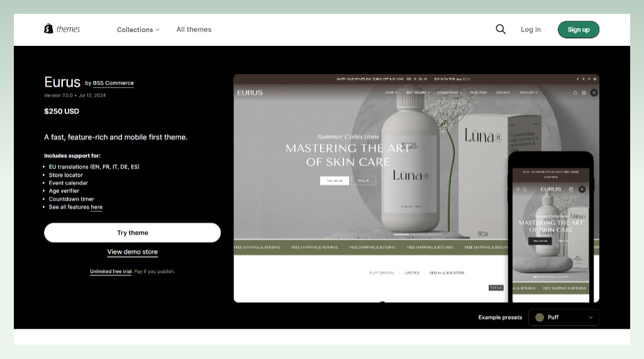
Task: Click the search icon in the mobile preview
Action: coord(525,189)
